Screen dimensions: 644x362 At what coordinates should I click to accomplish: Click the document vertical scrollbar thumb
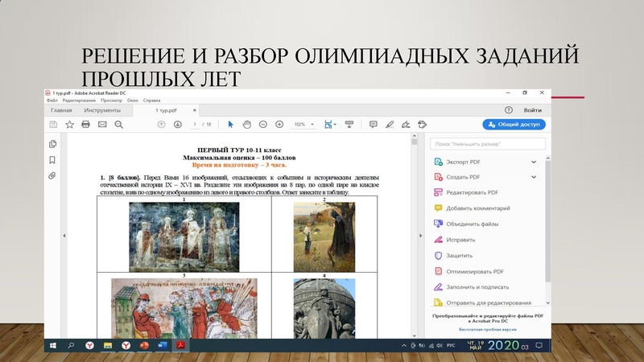414,142
